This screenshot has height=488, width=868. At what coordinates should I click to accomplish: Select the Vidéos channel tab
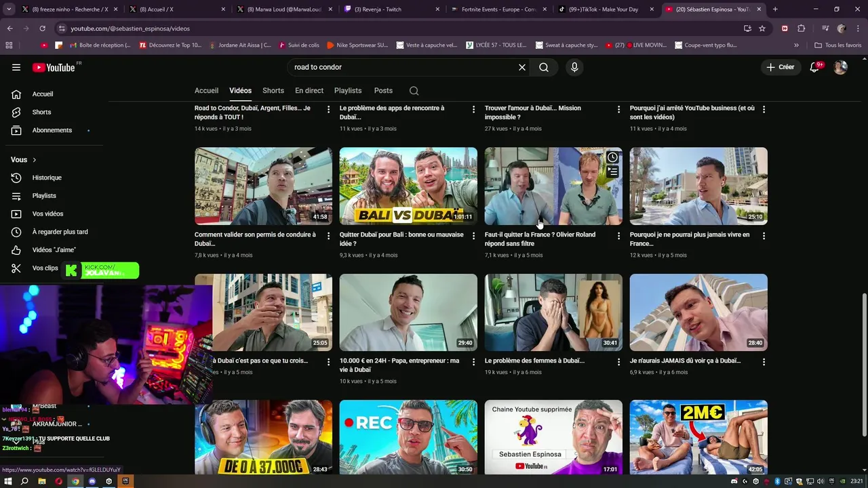coord(240,91)
